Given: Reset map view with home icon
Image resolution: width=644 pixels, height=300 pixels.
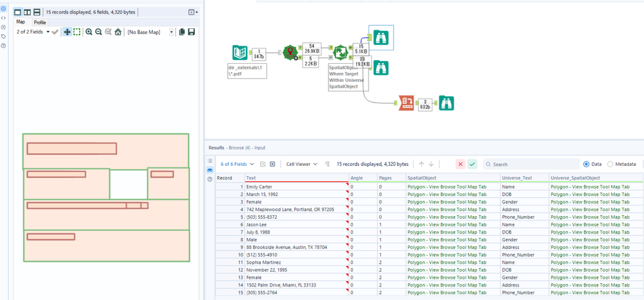Looking at the screenshot, I should coord(118,32).
